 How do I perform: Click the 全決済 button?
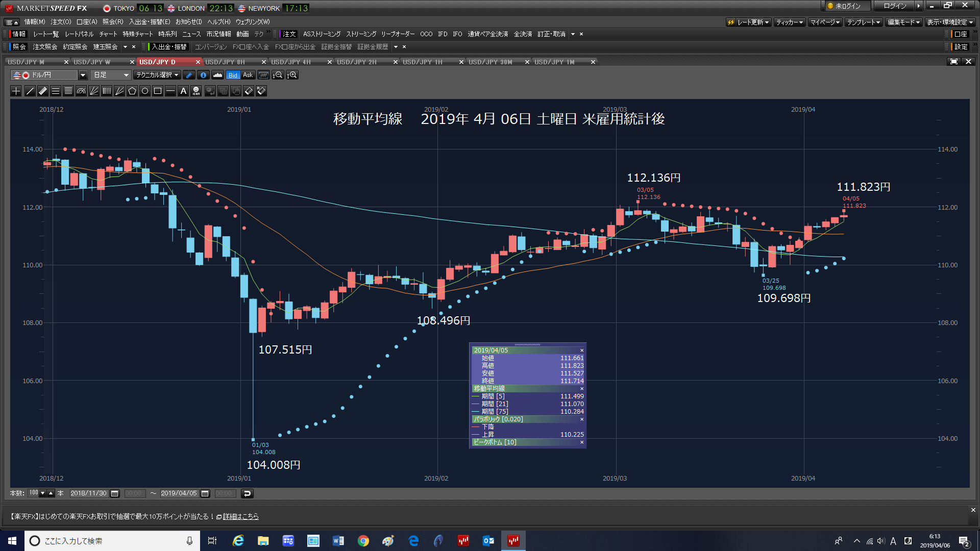pyautogui.click(x=523, y=34)
